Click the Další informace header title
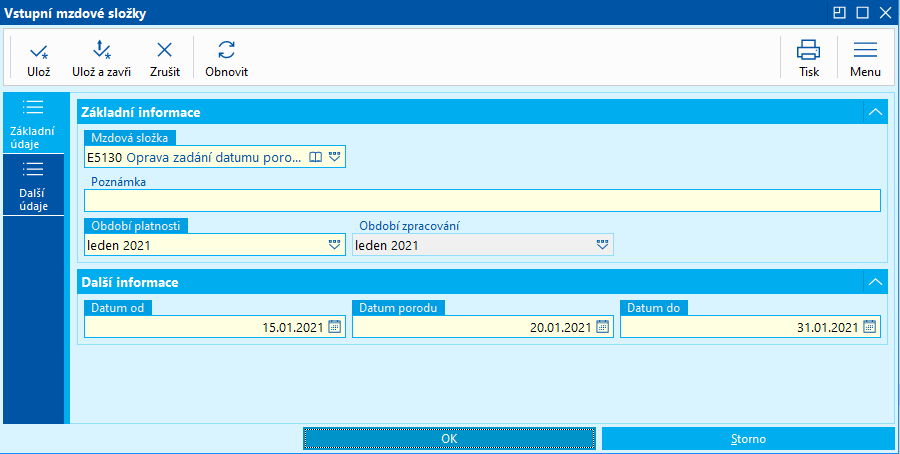This screenshot has width=900, height=454. (130, 282)
